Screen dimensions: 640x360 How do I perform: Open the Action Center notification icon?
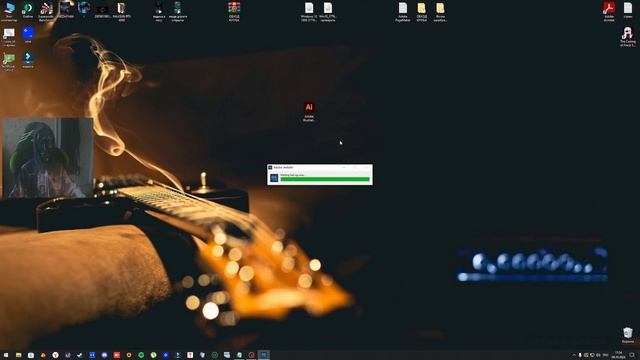[x=632, y=355]
